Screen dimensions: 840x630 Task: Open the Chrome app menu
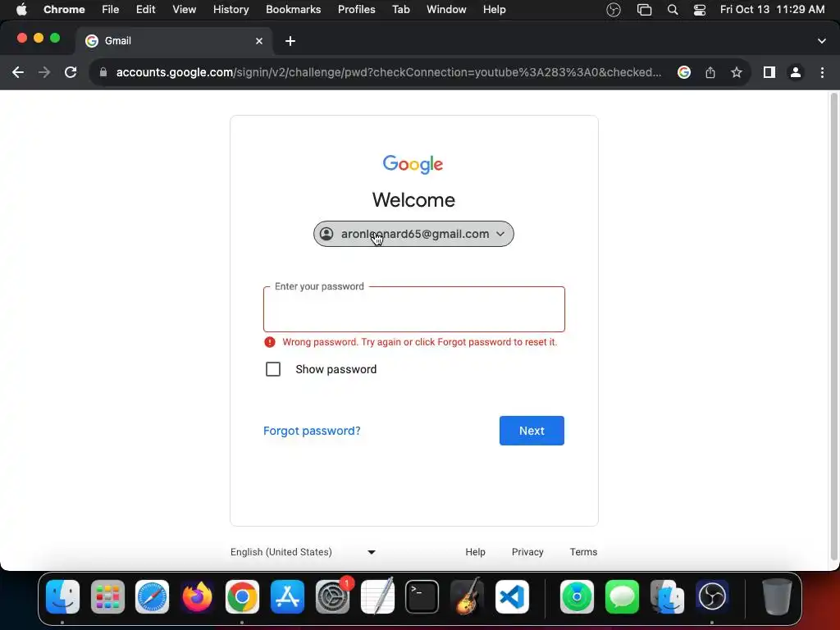click(x=64, y=10)
